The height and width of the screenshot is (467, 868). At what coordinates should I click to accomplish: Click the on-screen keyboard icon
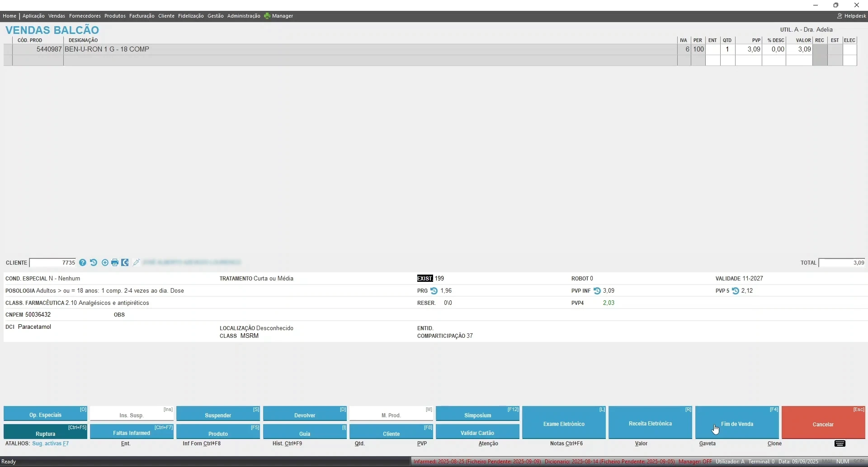click(840, 444)
